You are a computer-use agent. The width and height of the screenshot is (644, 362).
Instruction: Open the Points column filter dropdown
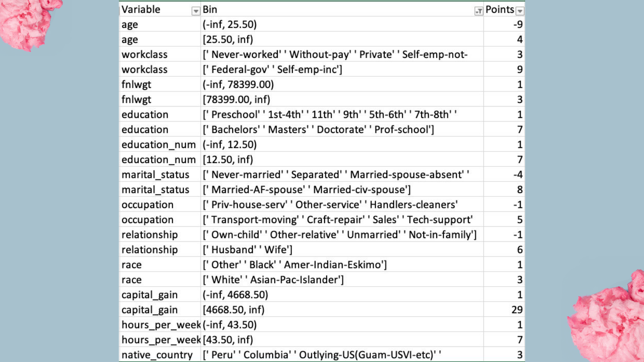click(520, 11)
